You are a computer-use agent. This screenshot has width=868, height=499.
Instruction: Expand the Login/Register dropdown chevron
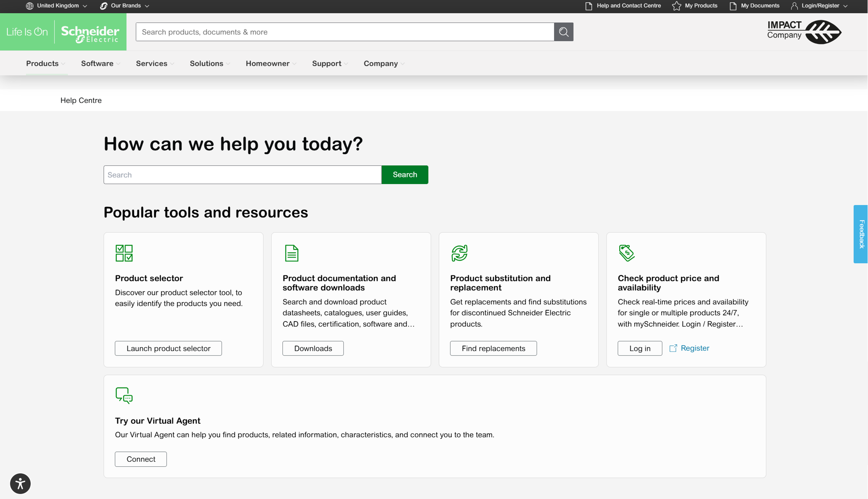coord(845,6)
